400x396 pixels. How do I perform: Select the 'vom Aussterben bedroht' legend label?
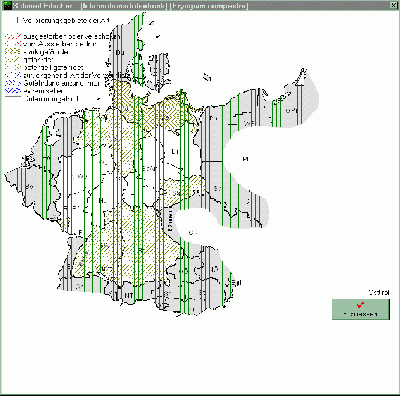60,44
